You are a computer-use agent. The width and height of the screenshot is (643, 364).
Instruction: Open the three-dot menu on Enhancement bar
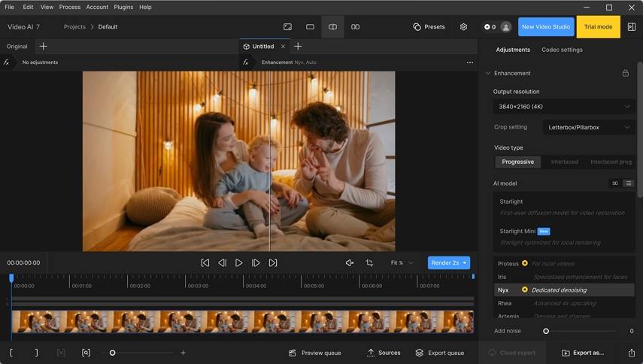point(470,62)
